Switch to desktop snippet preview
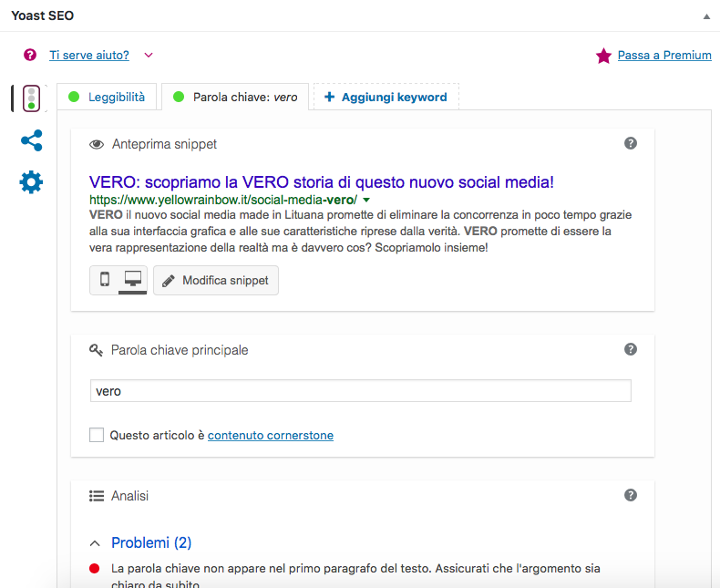This screenshot has width=720, height=588. (x=132, y=280)
